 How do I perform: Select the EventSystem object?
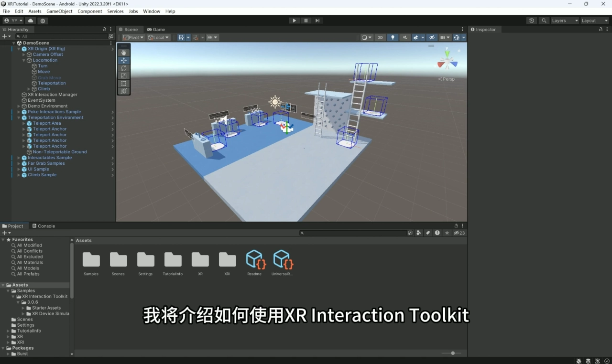[41, 100]
